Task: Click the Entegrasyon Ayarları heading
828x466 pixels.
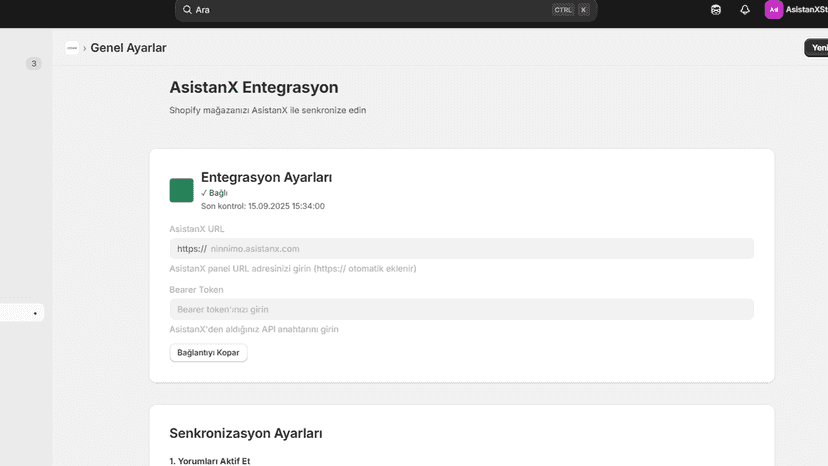Action: [266, 177]
